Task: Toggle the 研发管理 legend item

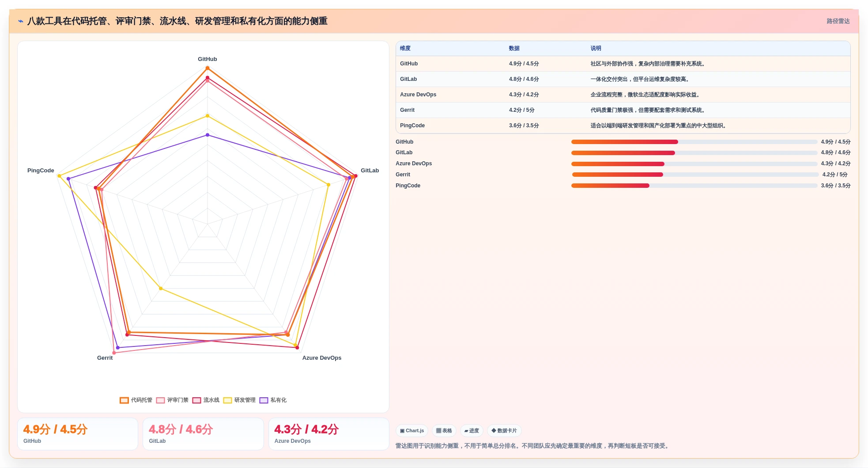Action: 239,400
